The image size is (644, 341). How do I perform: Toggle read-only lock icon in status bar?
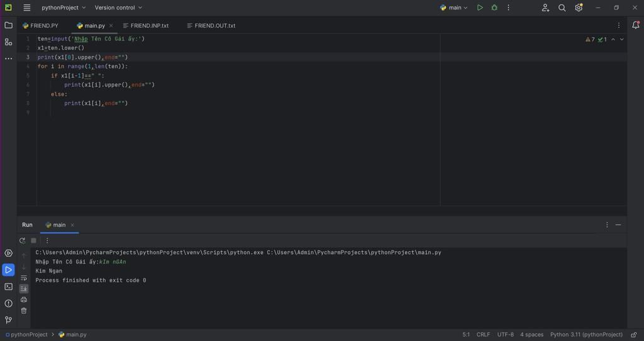click(x=634, y=335)
